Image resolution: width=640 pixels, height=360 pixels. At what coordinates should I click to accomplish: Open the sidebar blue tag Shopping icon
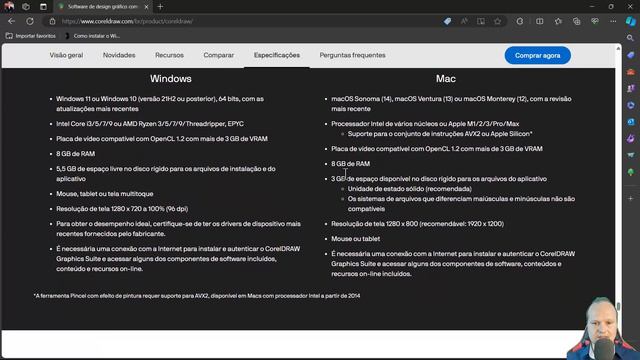(x=631, y=55)
